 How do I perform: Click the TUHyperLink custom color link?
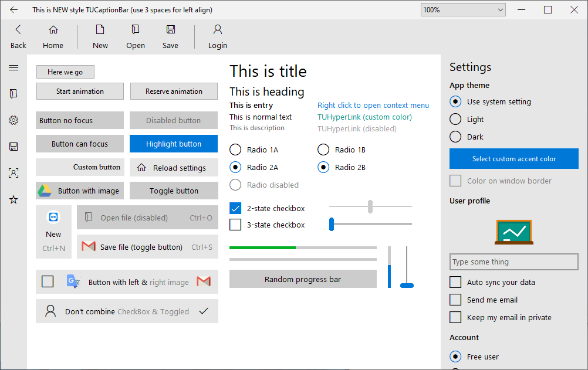point(364,117)
